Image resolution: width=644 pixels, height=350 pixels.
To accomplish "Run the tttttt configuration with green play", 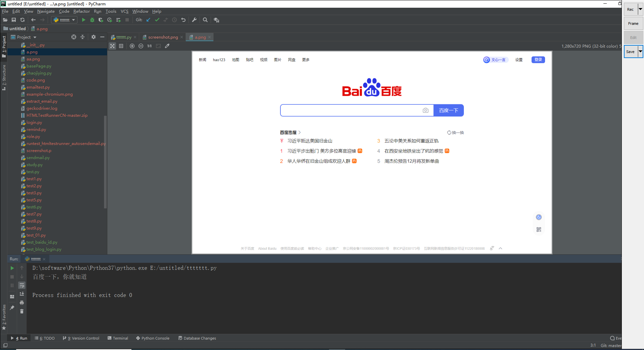I will point(84,20).
